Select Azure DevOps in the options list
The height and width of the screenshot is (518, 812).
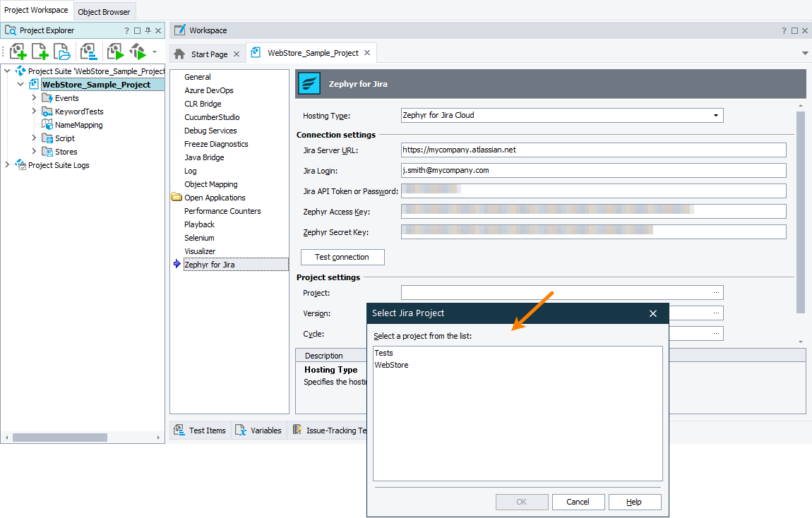[x=209, y=90]
